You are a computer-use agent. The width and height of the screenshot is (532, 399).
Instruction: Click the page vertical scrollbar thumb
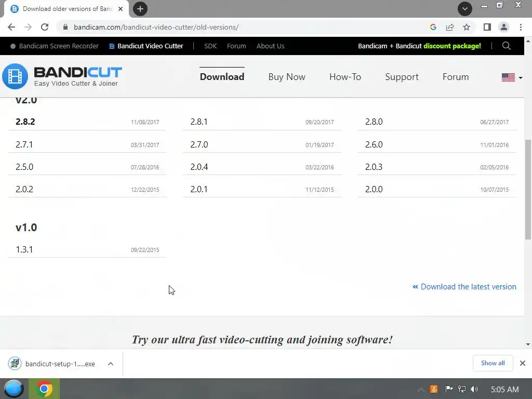pyautogui.click(x=528, y=189)
